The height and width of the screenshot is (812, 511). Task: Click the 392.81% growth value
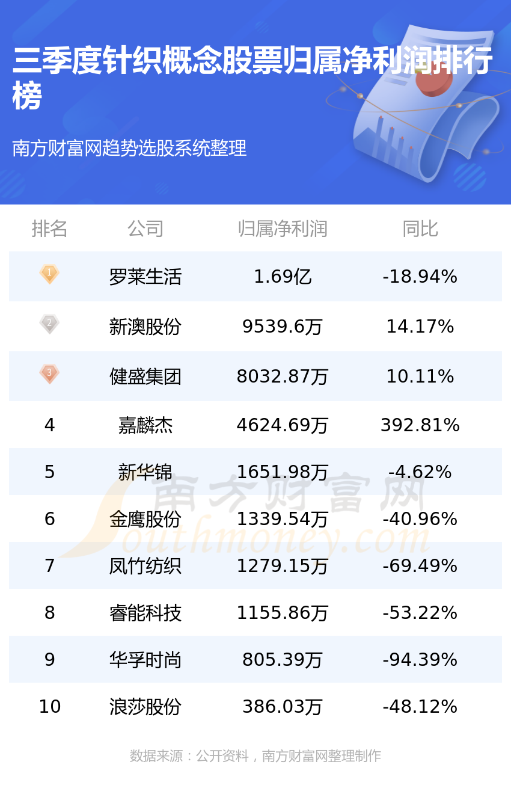[x=420, y=425]
